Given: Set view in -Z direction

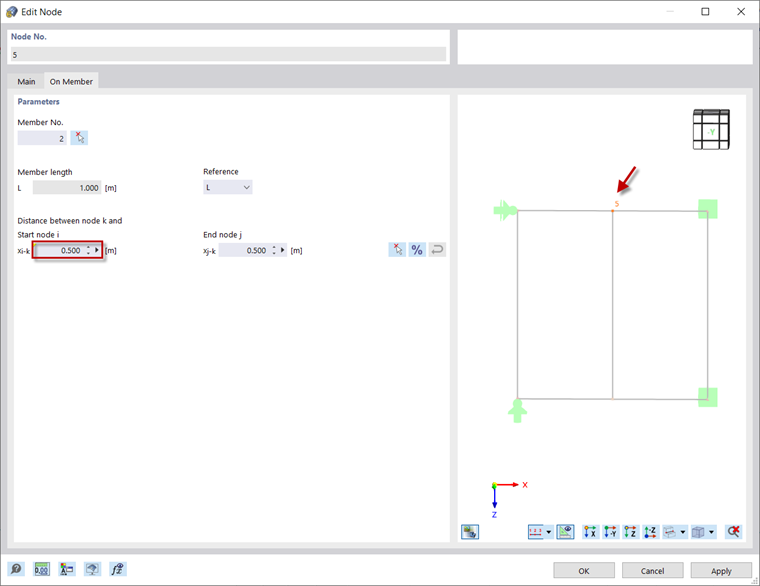Looking at the screenshot, I should click(x=650, y=532).
